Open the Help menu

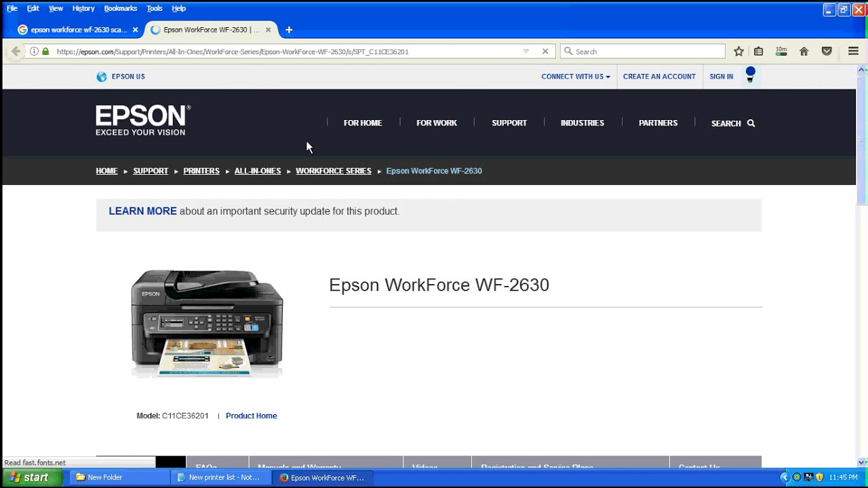178,9
